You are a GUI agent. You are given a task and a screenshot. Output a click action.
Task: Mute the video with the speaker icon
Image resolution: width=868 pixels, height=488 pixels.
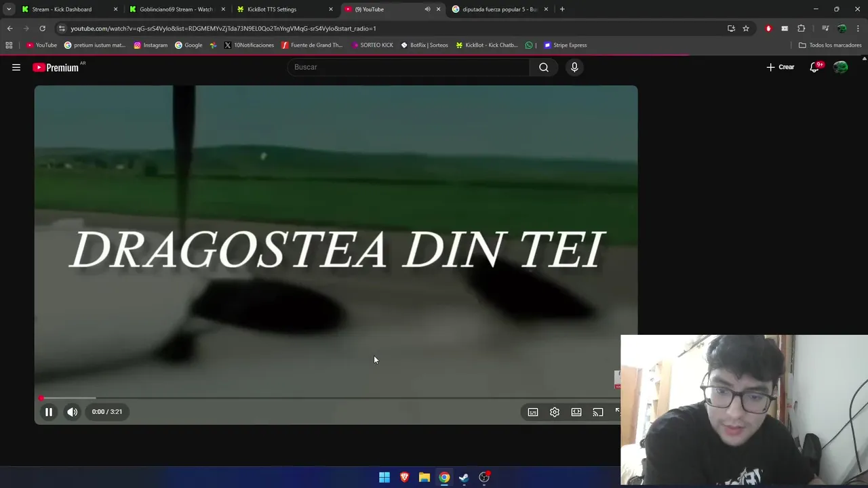(x=72, y=411)
